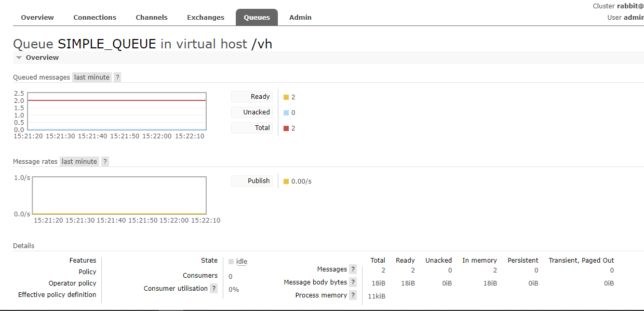
Task: Click the blue Unacked color swatch
Action: point(286,113)
